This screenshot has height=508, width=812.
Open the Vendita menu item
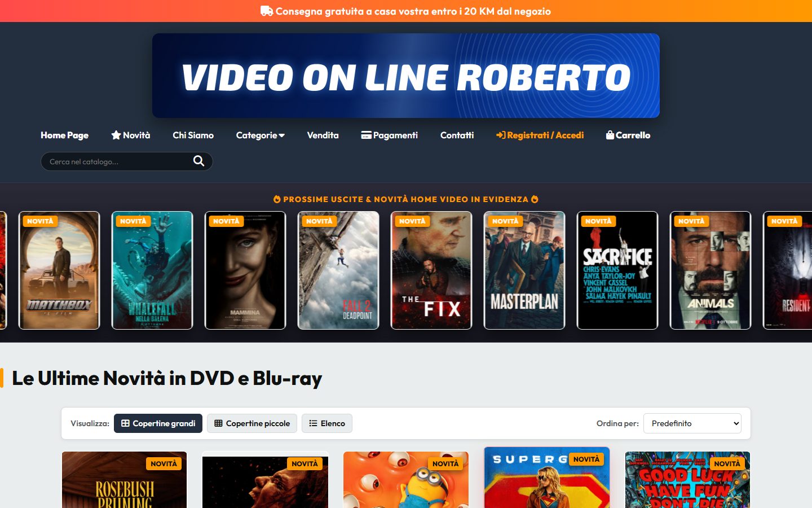click(323, 135)
